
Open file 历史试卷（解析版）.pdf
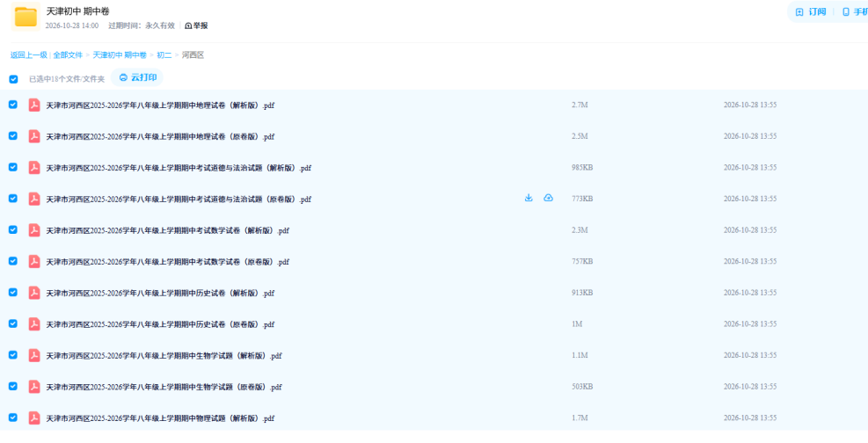(x=161, y=293)
